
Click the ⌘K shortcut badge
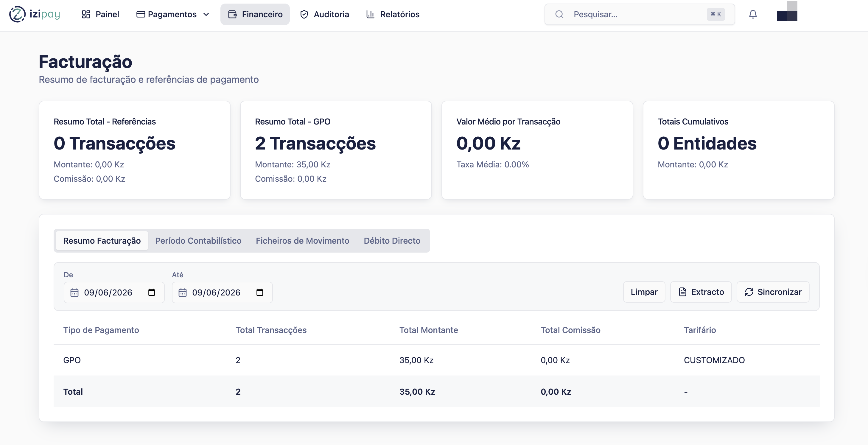pyautogui.click(x=716, y=14)
